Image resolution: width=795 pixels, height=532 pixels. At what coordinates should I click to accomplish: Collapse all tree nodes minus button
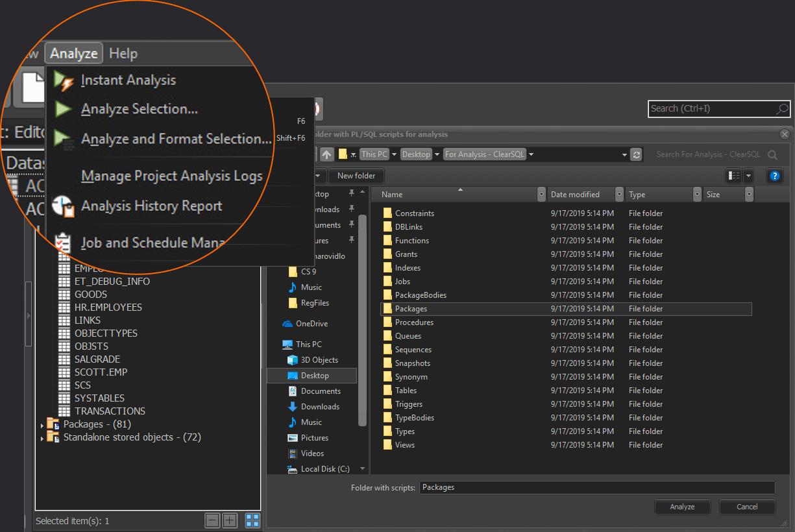[x=212, y=520]
